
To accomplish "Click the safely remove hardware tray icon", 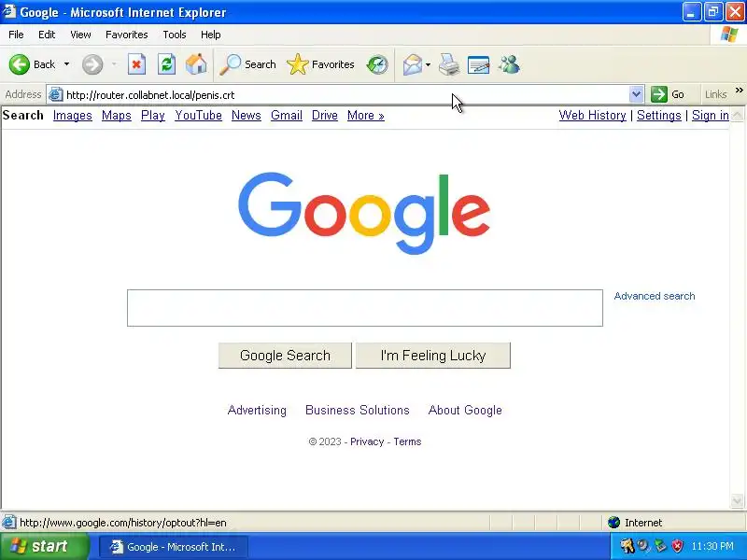I will point(661,546).
